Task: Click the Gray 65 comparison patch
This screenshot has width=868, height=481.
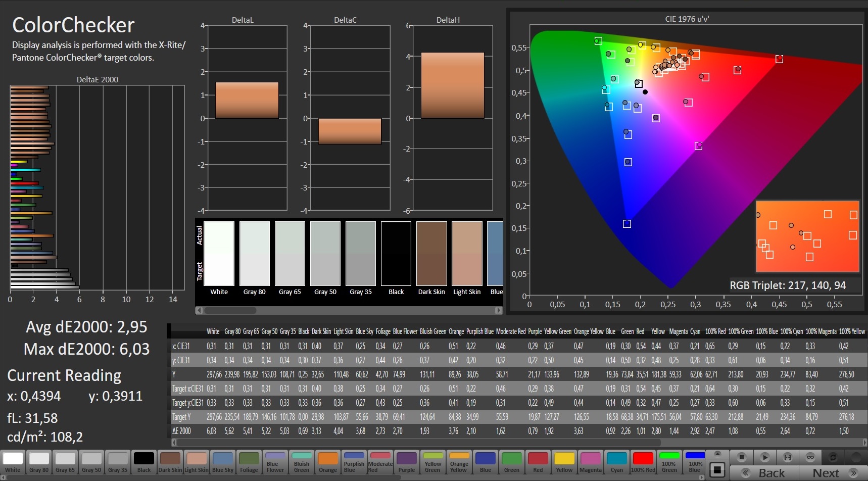Action: click(290, 254)
